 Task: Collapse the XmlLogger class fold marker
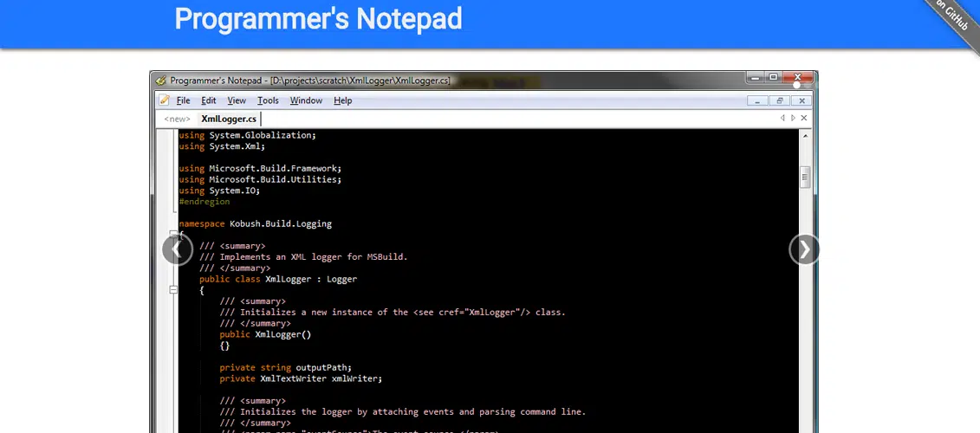click(173, 289)
